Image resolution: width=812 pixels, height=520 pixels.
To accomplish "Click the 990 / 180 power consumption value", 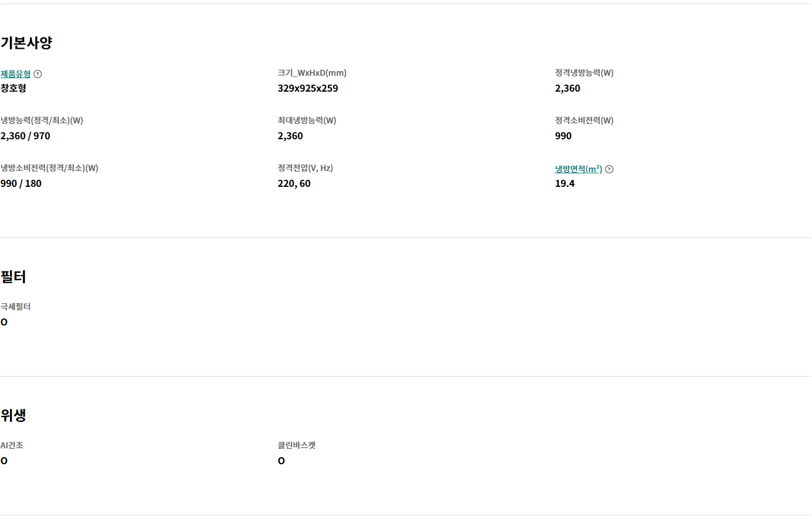I will click(x=21, y=183).
